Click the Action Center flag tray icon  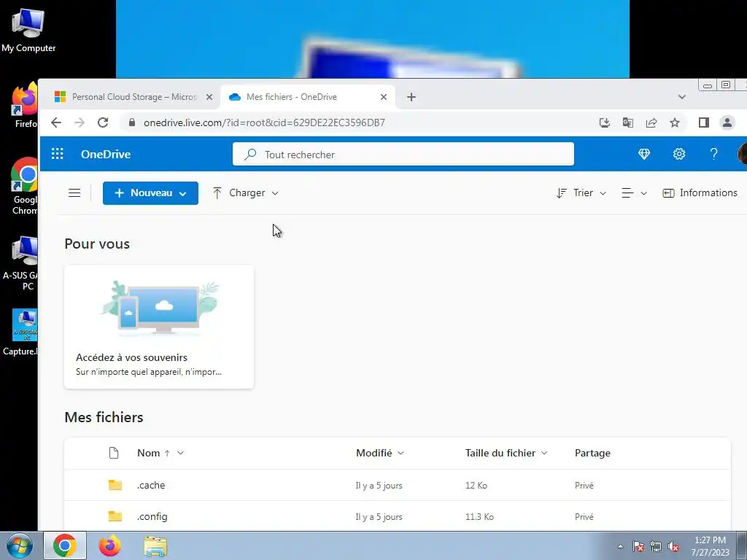tap(638, 547)
